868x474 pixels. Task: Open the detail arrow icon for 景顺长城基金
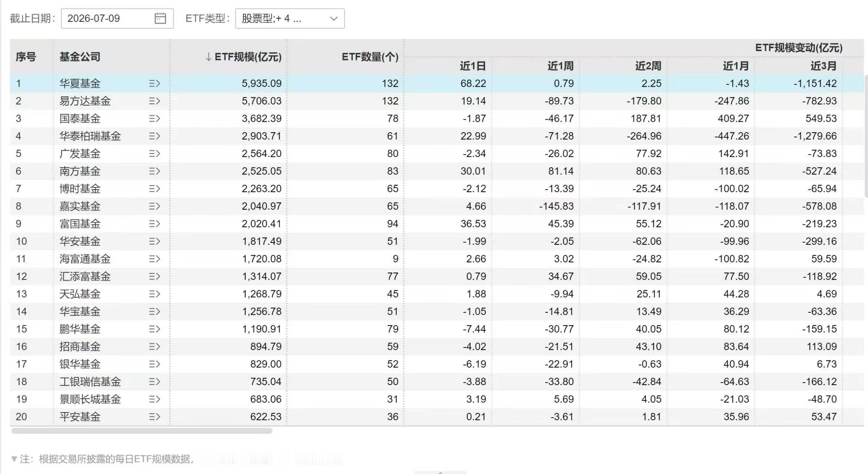click(154, 399)
